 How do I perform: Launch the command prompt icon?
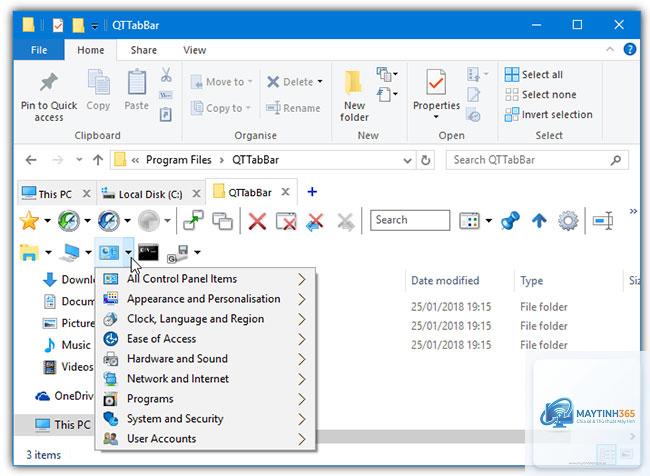tap(148, 252)
